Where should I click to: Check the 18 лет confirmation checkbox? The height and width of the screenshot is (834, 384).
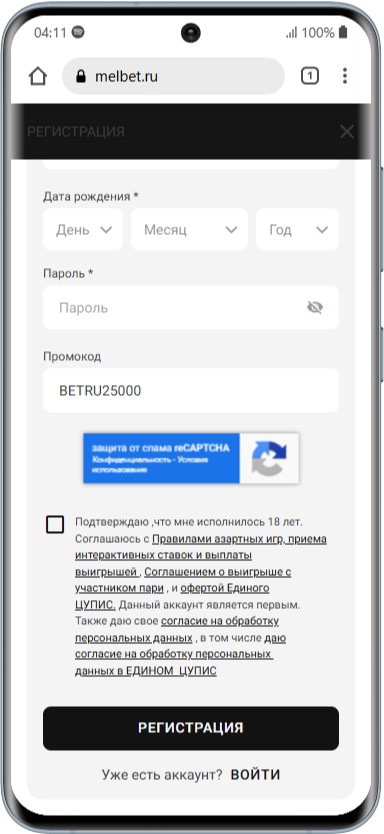coord(55,524)
